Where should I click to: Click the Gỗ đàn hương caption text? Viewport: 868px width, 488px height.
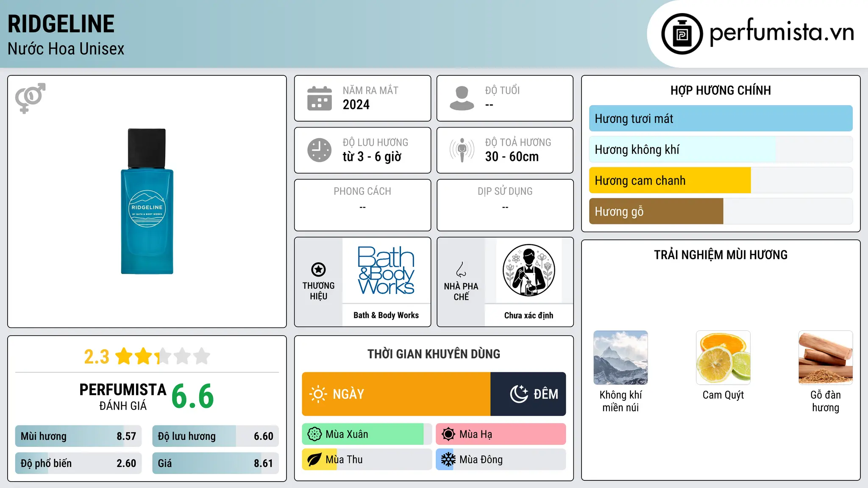[x=826, y=401]
